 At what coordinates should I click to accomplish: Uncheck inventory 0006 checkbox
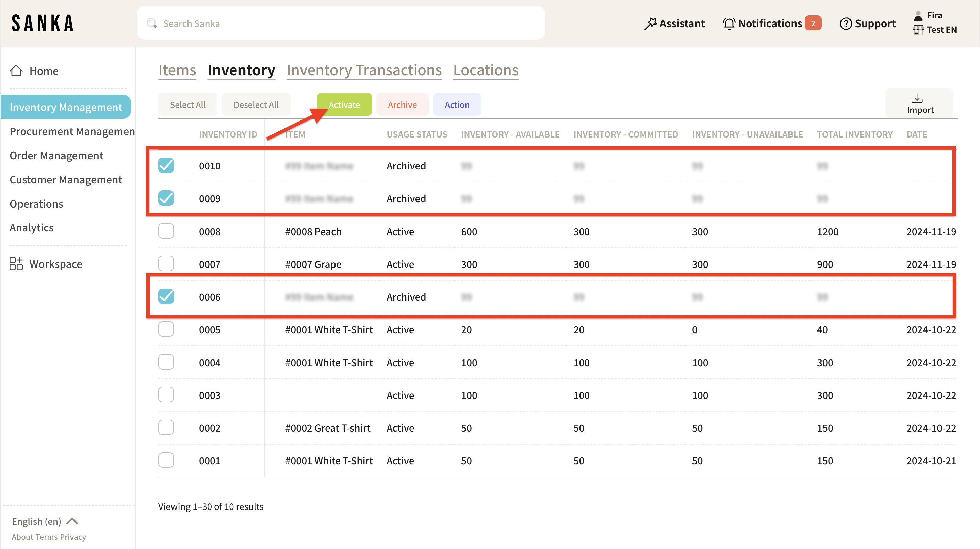pyautogui.click(x=166, y=296)
